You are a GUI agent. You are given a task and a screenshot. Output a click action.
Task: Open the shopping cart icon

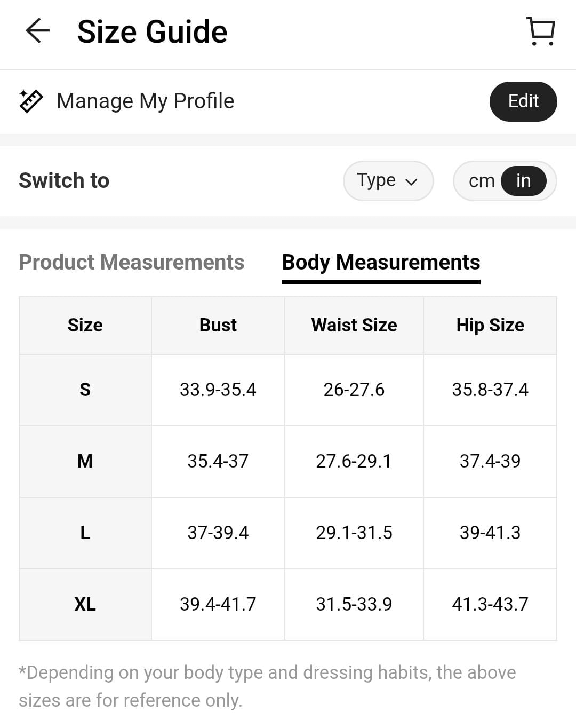[x=541, y=31]
